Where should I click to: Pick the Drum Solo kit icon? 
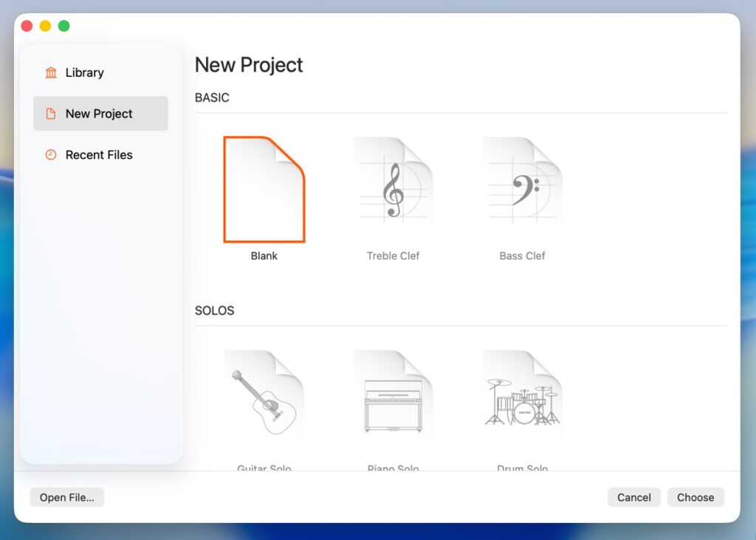coord(522,402)
